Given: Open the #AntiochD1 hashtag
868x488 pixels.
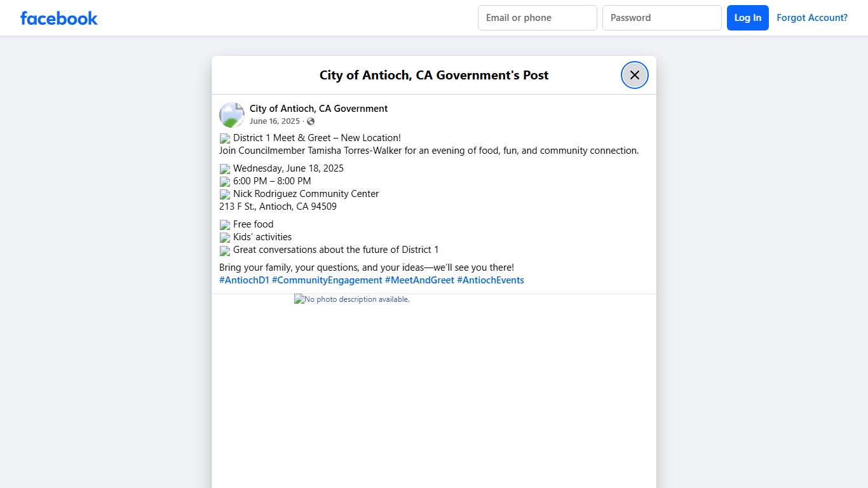Looking at the screenshot, I should (x=243, y=280).
